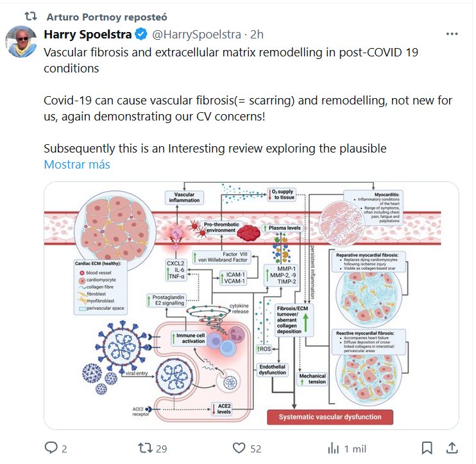Screen dimensions: 476x464
Task: Click the share post icon
Action: 452,447
